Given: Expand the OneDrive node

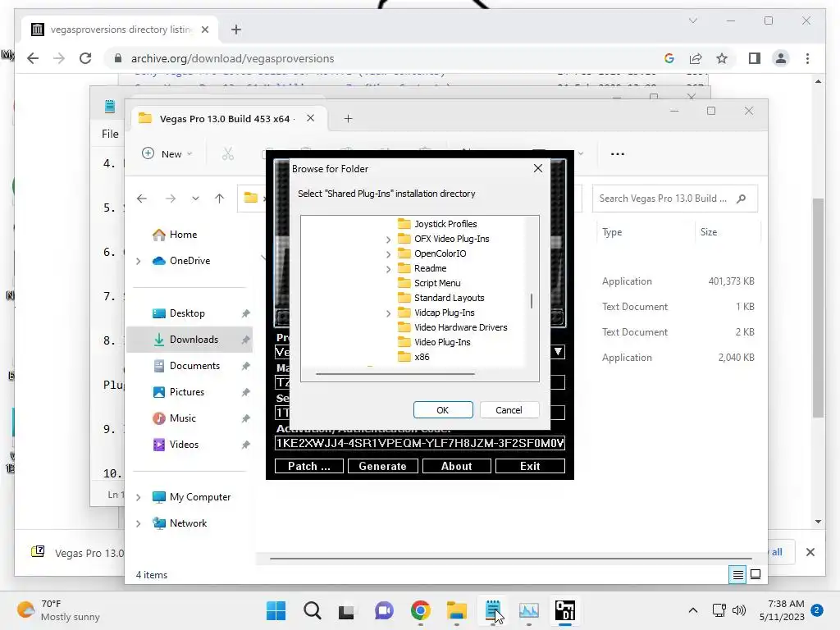Looking at the screenshot, I should (138, 261).
